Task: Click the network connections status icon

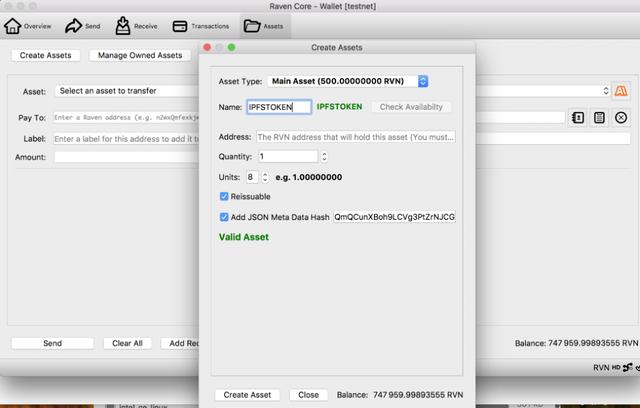Action: coord(627,367)
